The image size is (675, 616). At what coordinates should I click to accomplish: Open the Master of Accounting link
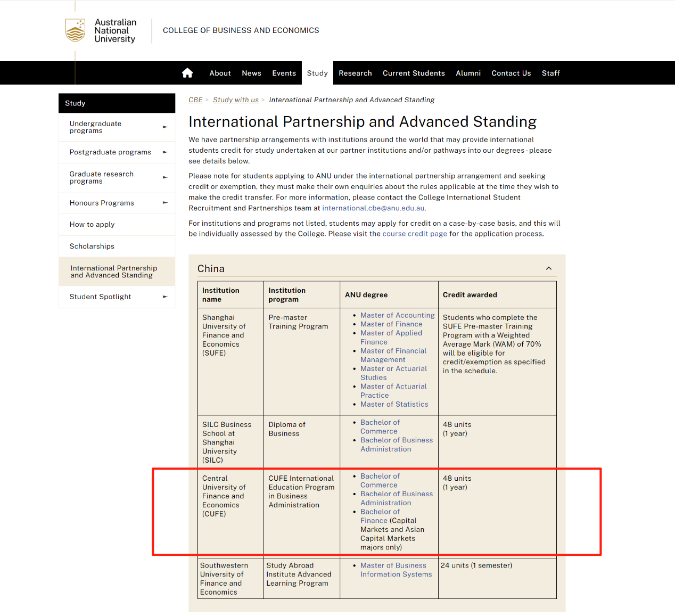[x=397, y=315]
